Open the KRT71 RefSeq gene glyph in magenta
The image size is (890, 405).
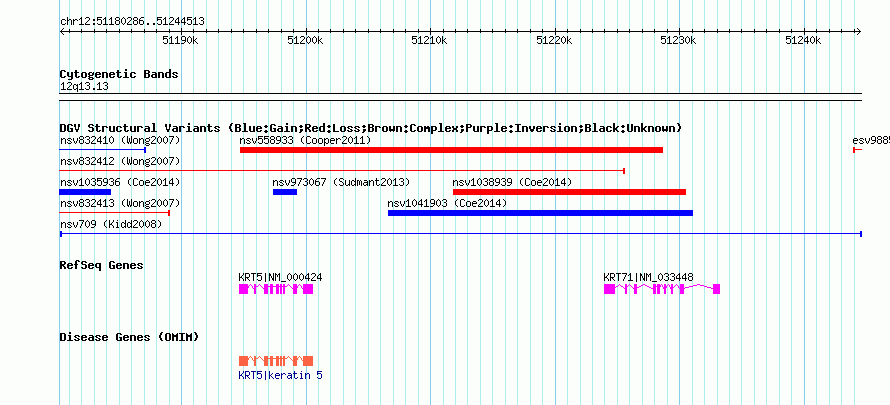(662, 289)
